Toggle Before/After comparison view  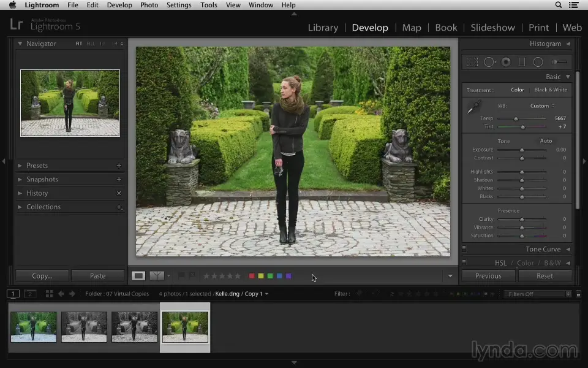[x=157, y=276]
